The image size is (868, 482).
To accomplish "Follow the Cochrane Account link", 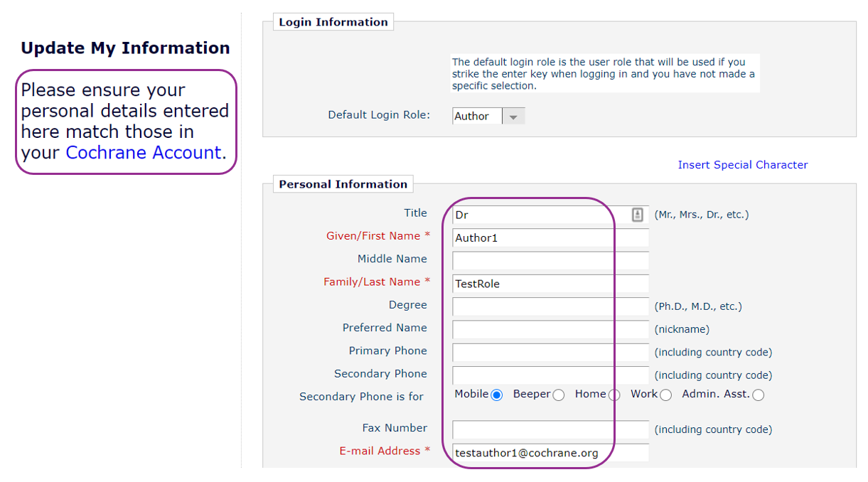I will click(x=143, y=153).
